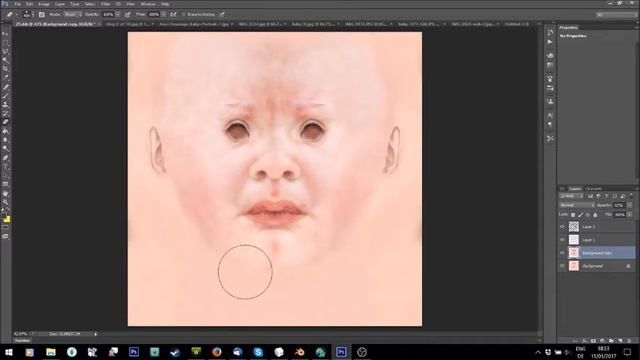Select the Hand tool

tap(5, 193)
